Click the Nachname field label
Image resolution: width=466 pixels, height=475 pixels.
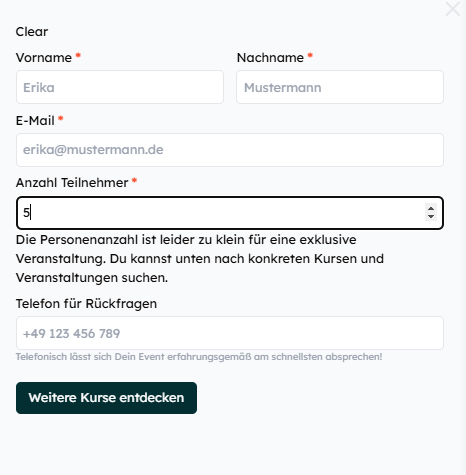click(270, 58)
